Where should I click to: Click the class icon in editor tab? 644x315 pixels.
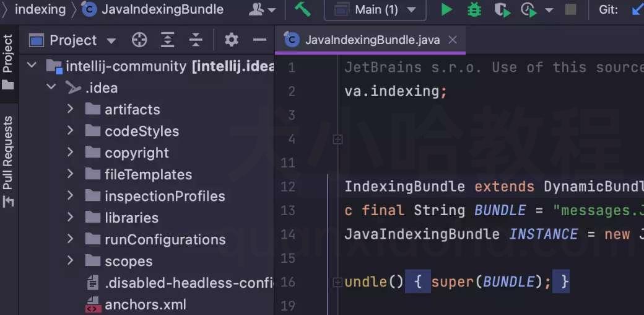292,40
